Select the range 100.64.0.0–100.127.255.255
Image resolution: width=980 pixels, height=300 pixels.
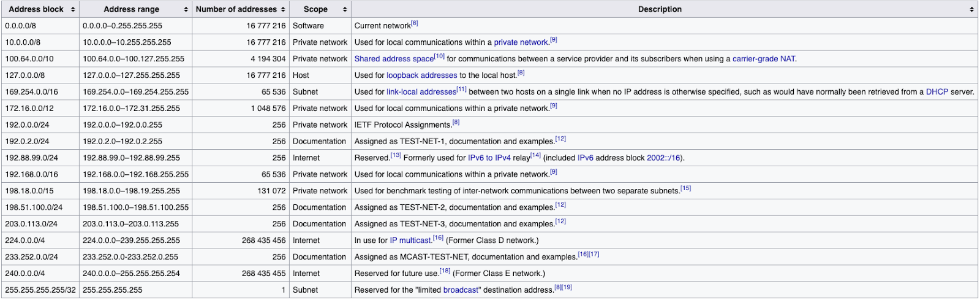coord(134,59)
